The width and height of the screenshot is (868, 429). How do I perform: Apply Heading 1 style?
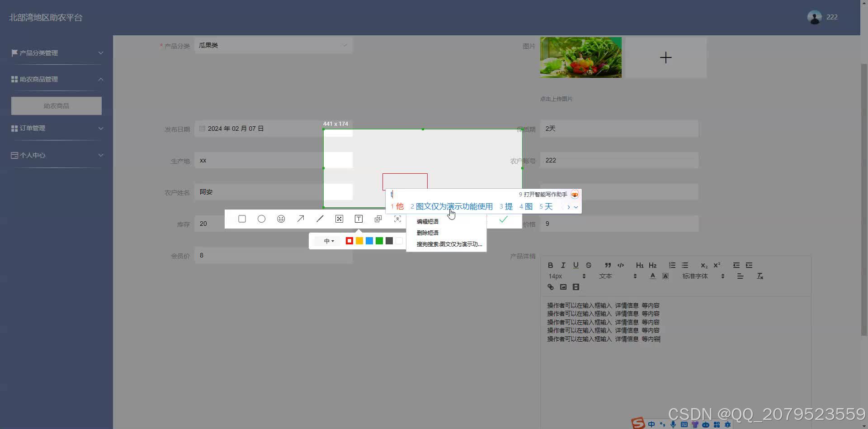tap(640, 265)
